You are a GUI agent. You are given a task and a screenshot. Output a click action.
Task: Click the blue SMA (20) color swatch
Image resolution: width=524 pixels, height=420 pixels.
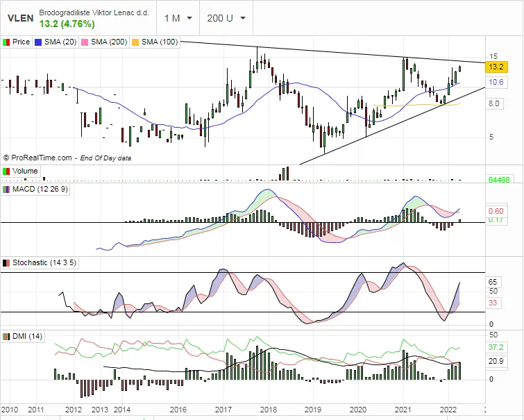point(38,42)
